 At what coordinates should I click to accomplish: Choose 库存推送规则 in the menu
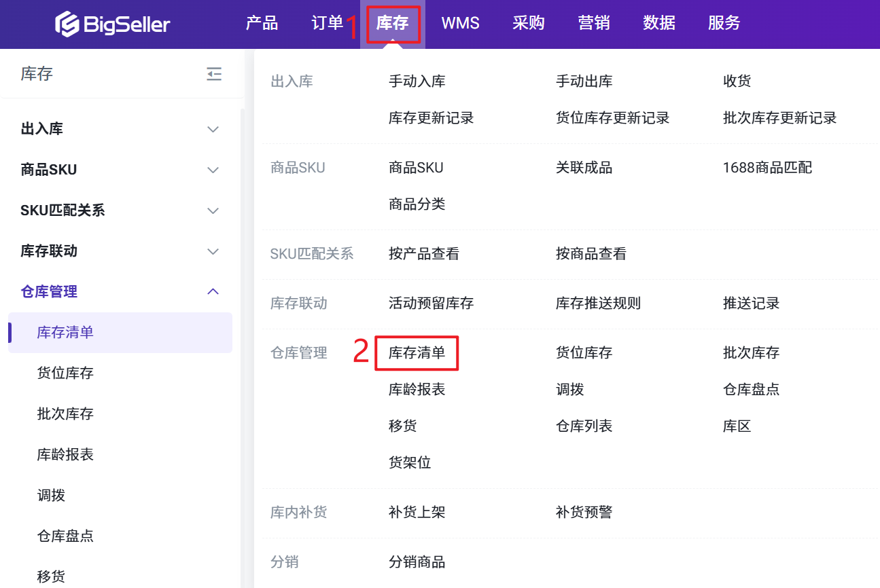[598, 304]
